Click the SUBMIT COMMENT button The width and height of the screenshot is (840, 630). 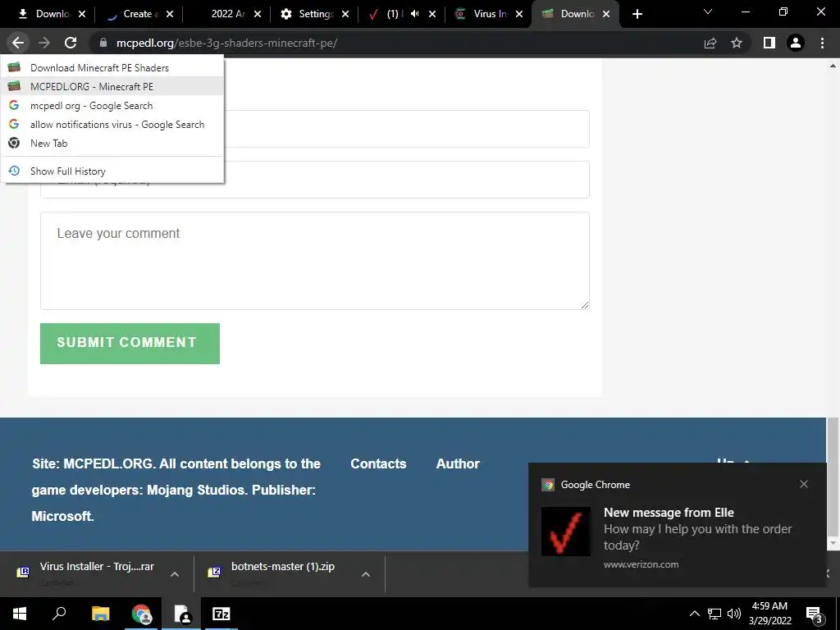click(130, 344)
